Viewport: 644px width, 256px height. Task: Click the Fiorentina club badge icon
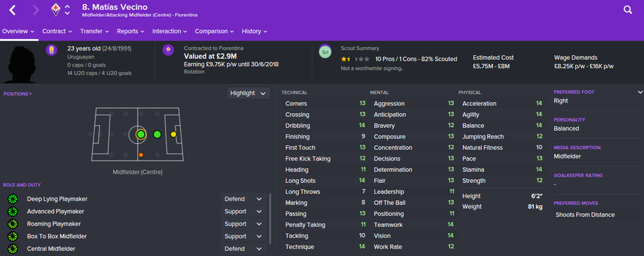pos(55,10)
